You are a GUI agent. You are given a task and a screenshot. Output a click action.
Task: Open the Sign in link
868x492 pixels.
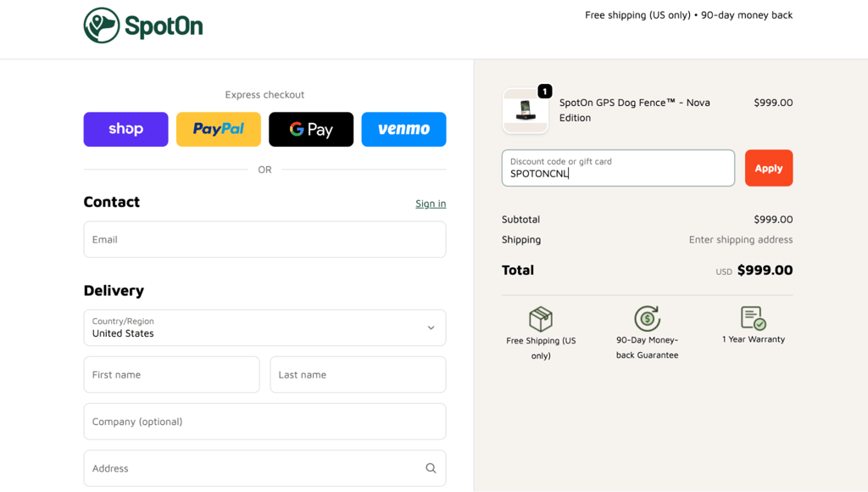click(x=431, y=204)
